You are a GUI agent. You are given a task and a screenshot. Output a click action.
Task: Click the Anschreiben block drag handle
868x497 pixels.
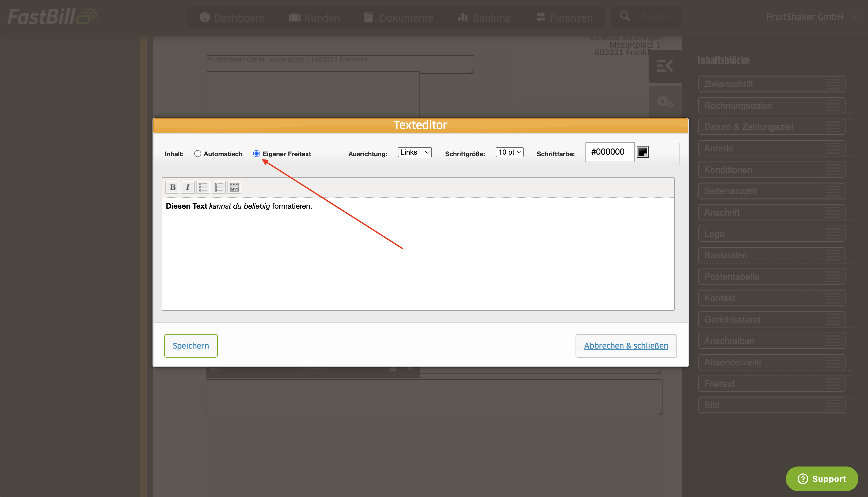(833, 341)
